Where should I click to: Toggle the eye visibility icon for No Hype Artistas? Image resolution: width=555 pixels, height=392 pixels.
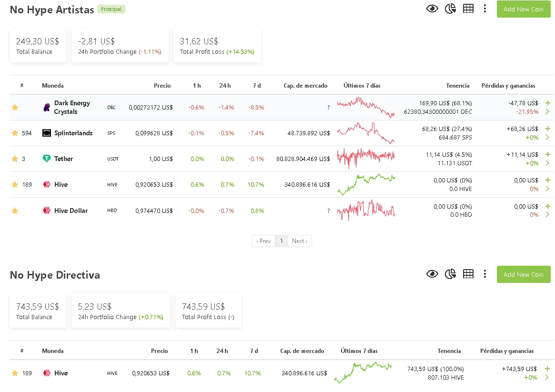point(432,9)
